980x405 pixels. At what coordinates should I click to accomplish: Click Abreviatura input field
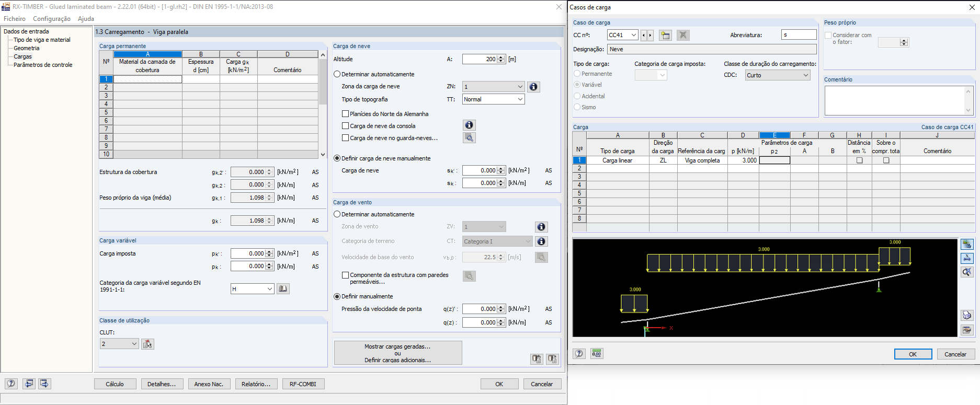click(x=799, y=35)
